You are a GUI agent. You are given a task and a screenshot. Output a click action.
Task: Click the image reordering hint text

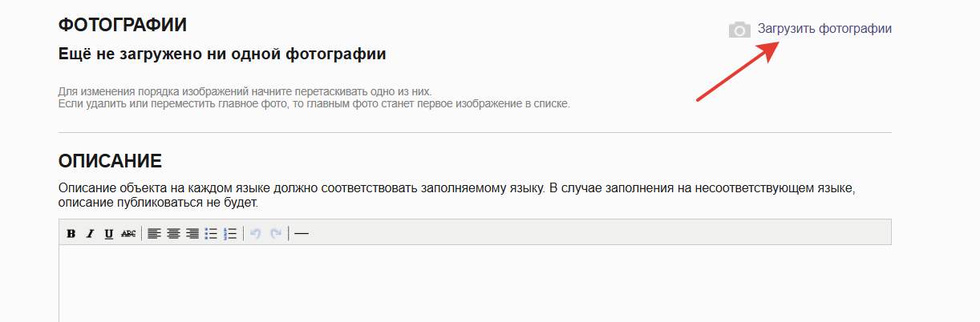[x=250, y=92]
